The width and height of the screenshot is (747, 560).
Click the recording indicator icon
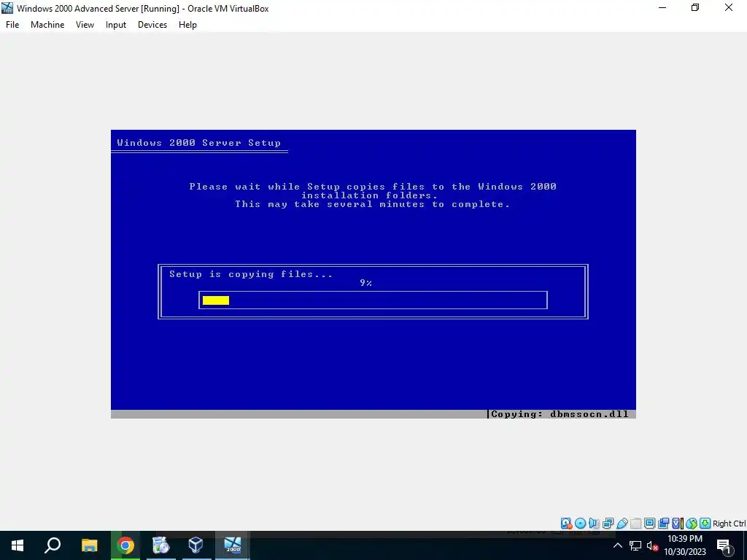pyautogui.click(x=663, y=524)
